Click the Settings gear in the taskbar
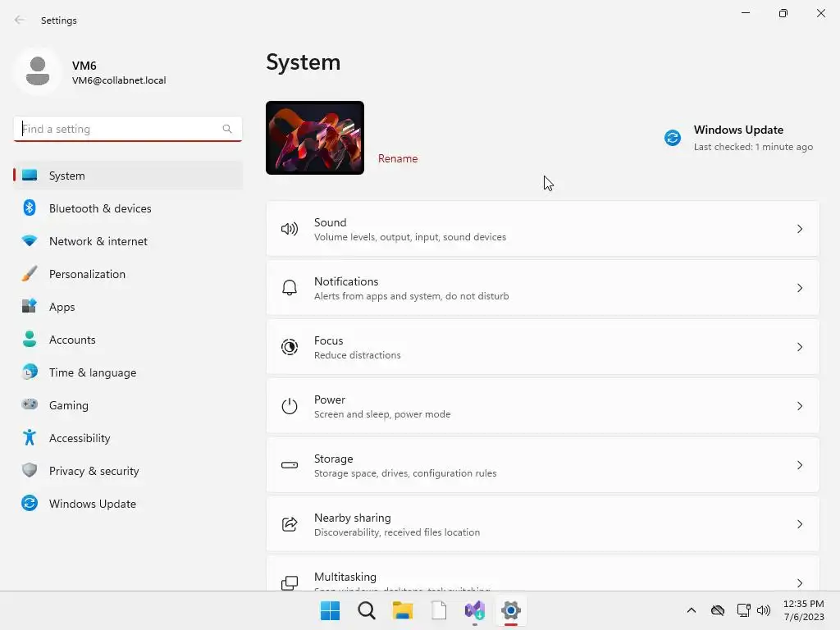This screenshot has height=630, width=840. (511, 610)
